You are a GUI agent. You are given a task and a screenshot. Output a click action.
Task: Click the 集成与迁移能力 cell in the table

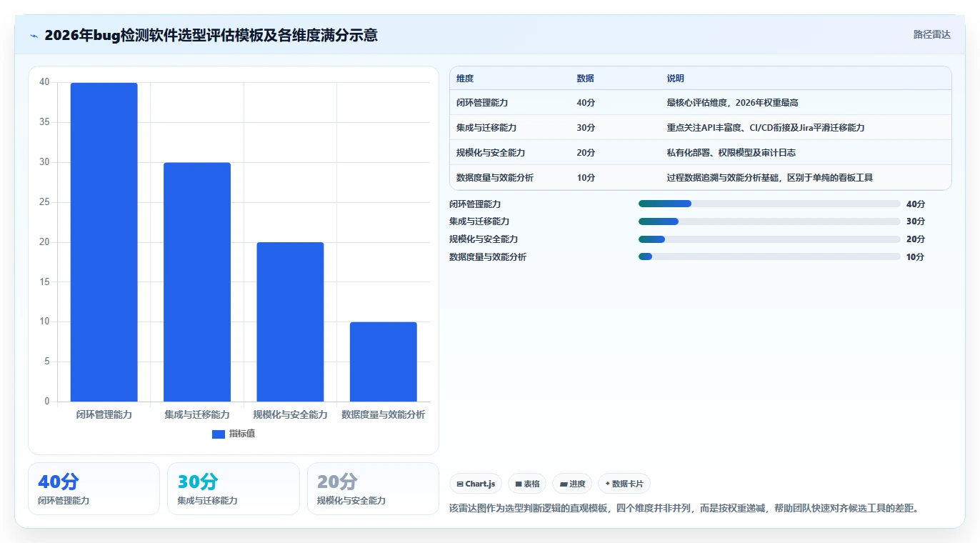coord(486,128)
